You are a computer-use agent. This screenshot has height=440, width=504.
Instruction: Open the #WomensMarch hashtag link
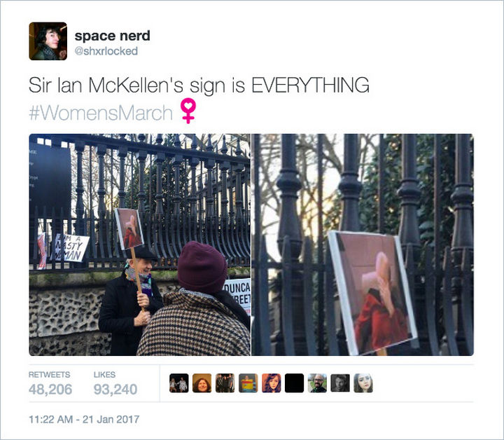[101, 113]
